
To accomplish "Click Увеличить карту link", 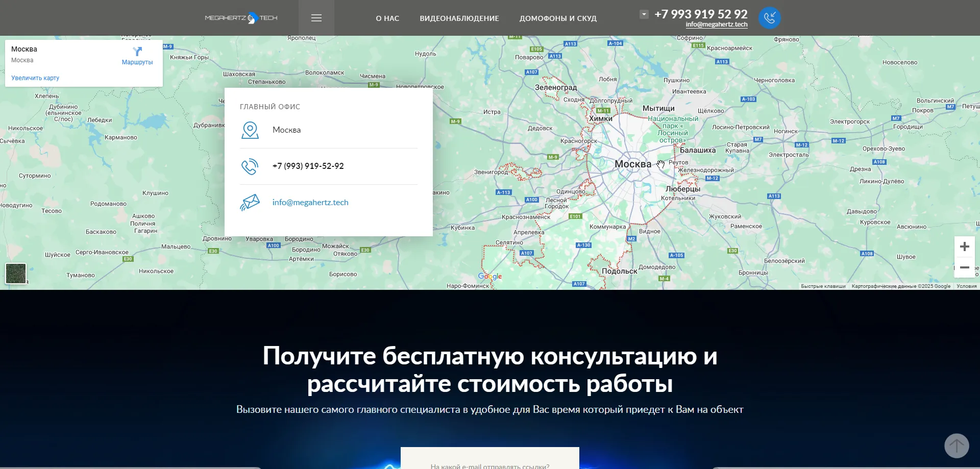I will coord(35,78).
